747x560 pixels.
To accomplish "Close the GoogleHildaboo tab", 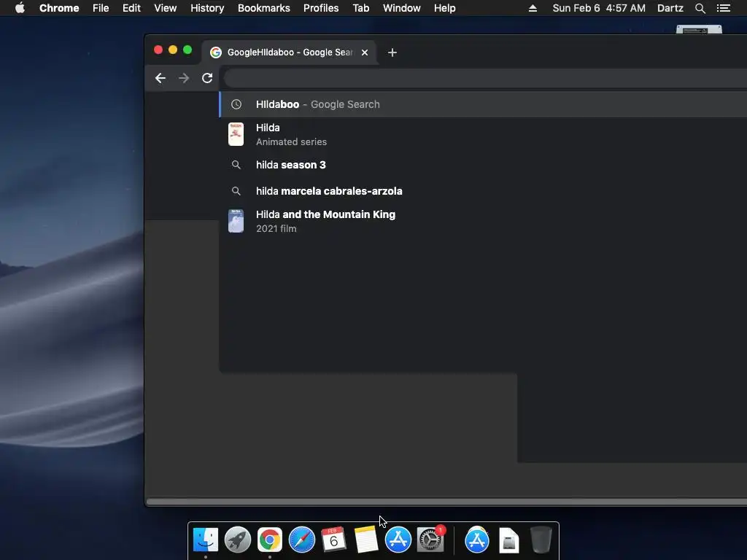I will tap(365, 52).
